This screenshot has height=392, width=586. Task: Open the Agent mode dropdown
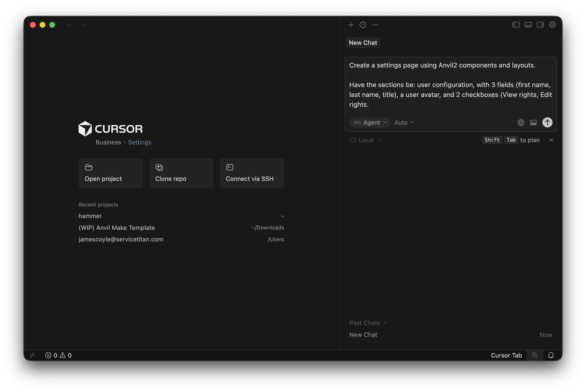370,122
